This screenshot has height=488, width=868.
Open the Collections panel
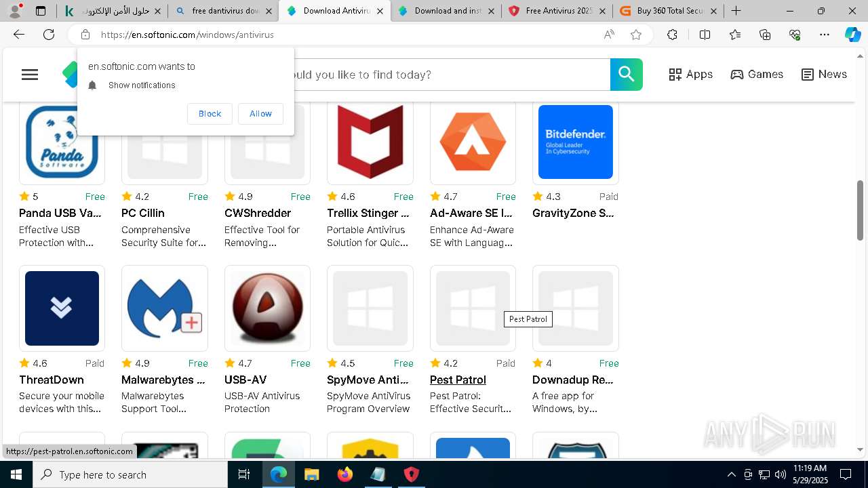coord(765,35)
